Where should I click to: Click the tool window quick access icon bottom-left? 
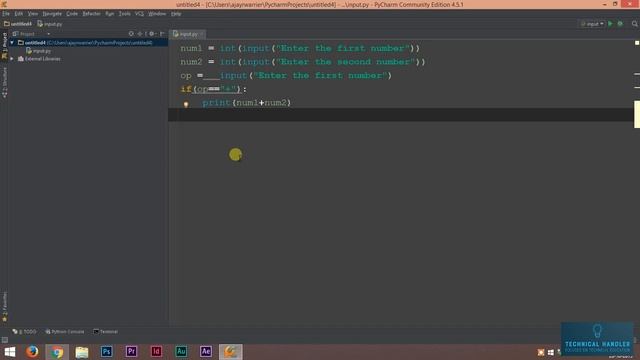tap(5, 340)
